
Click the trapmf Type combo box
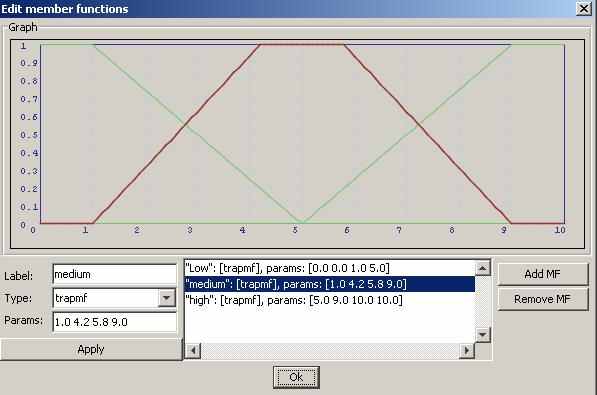[x=114, y=298]
